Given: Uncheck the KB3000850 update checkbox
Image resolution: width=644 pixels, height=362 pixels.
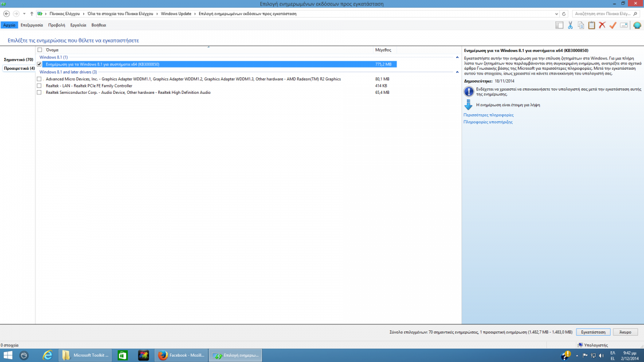Looking at the screenshot, I should [39, 64].
